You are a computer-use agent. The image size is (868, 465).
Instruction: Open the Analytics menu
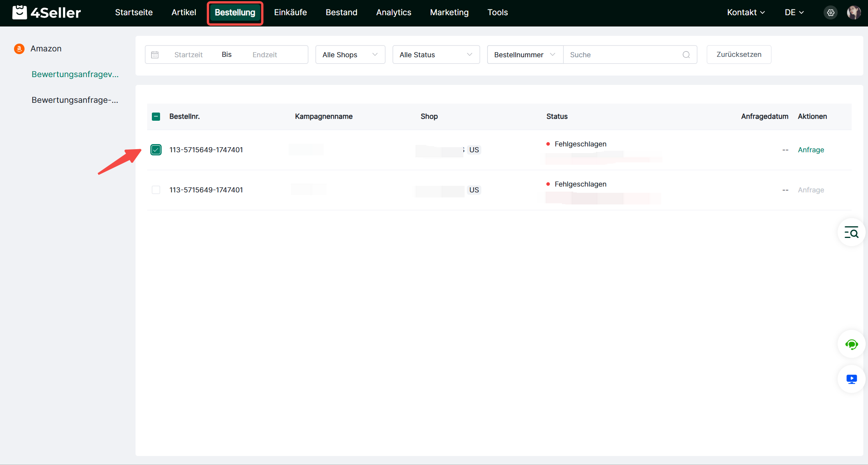tap(393, 12)
